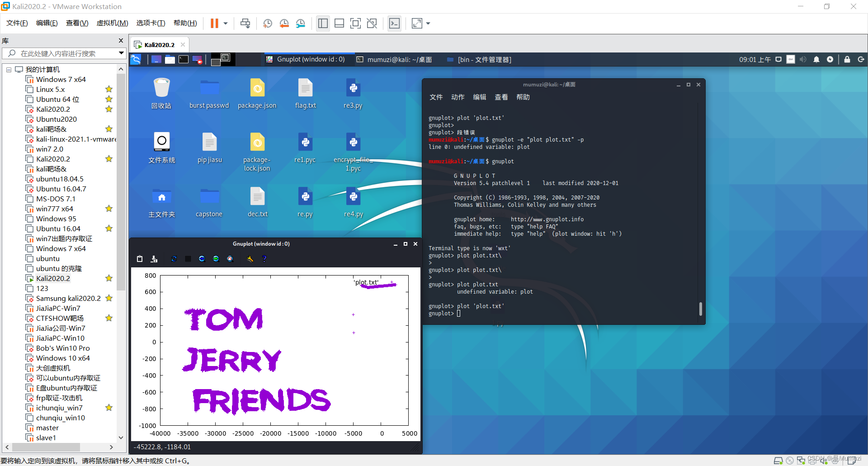The height and width of the screenshot is (466, 868).
Task: Toggle favorite star for Ubuntu 64 位
Action: (x=109, y=100)
